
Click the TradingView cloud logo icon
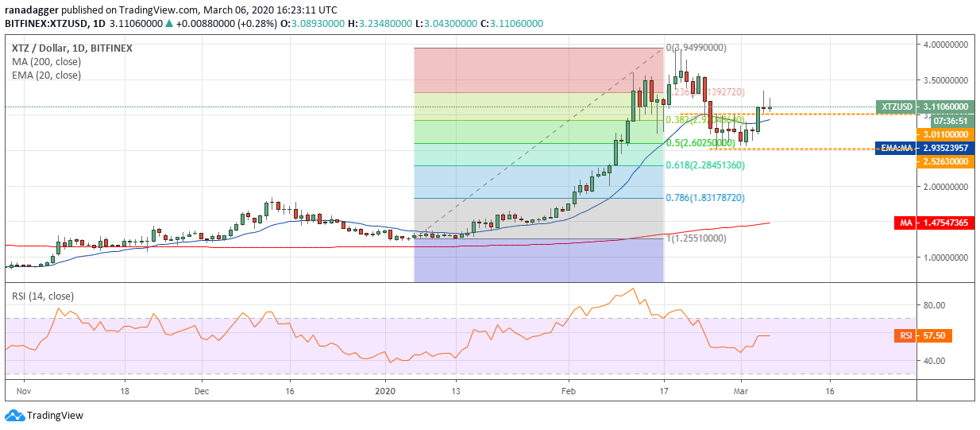coord(14,415)
